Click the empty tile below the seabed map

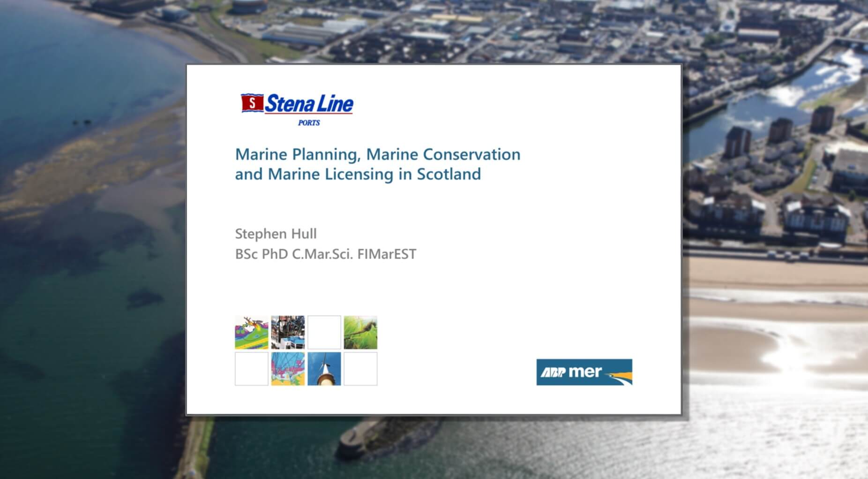pos(252,369)
